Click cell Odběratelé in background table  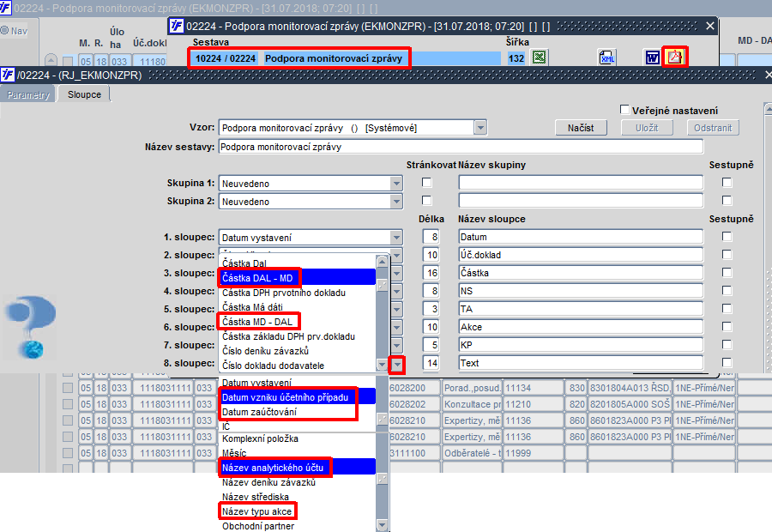click(472, 453)
